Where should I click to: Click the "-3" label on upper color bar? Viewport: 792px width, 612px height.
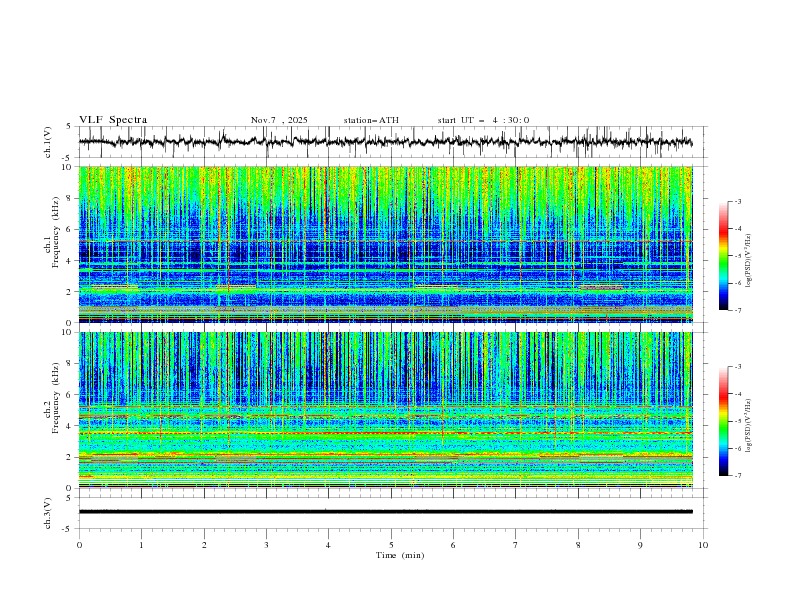click(x=737, y=201)
